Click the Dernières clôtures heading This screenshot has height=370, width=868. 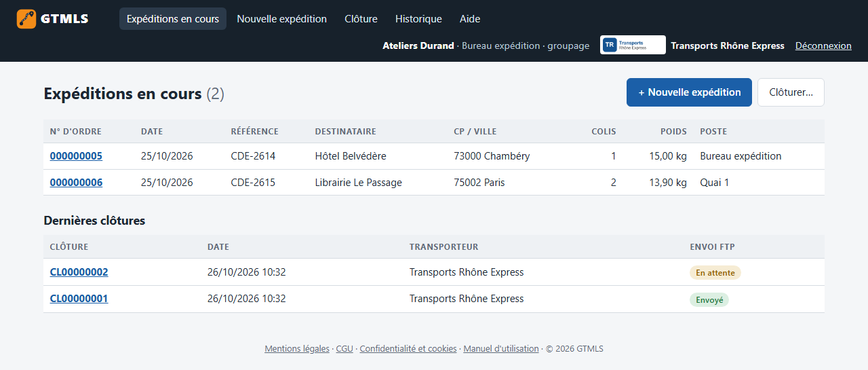click(94, 221)
